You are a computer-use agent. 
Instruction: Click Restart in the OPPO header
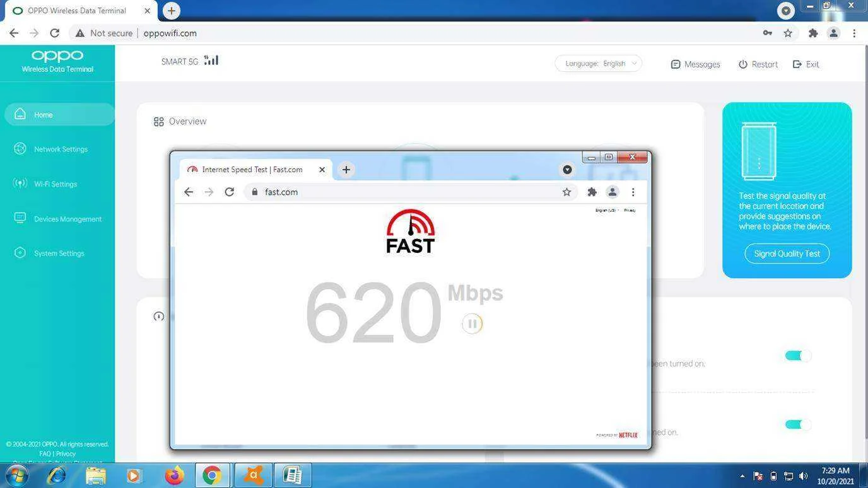(x=758, y=64)
